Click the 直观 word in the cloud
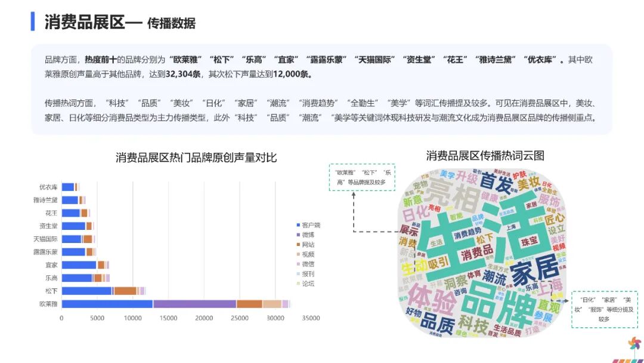The image size is (644, 363). point(549,305)
